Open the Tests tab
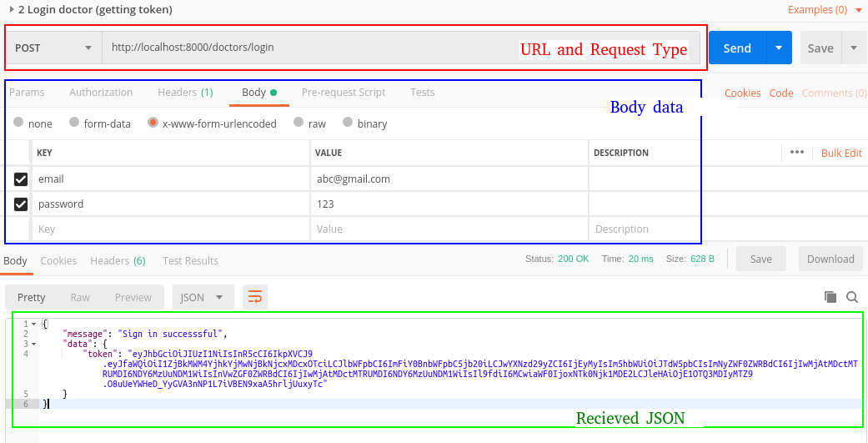 [x=423, y=93]
